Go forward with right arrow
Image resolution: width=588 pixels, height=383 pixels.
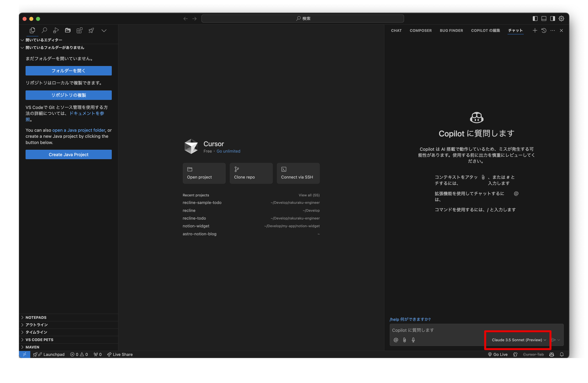(x=194, y=19)
